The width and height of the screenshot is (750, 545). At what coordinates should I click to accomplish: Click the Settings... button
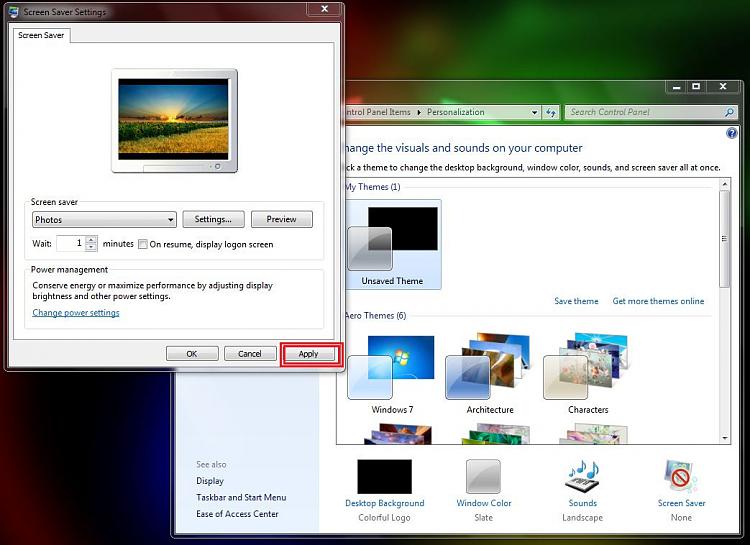213,219
